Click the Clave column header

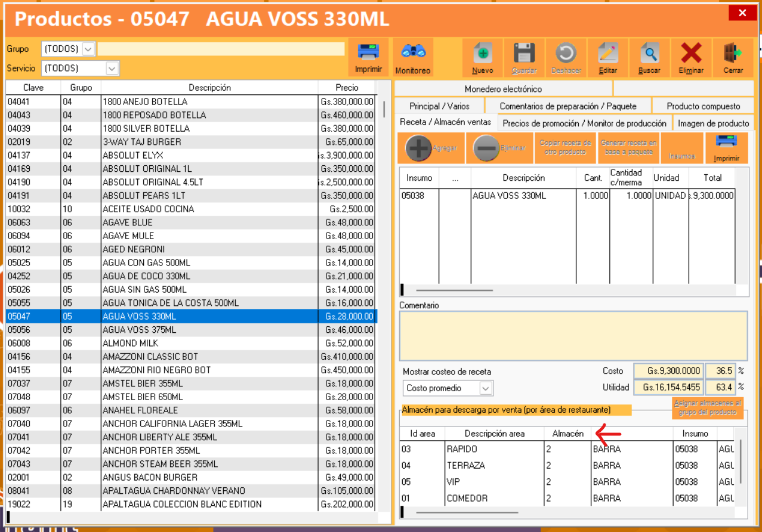pyautogui.click(x=33, y=88)
